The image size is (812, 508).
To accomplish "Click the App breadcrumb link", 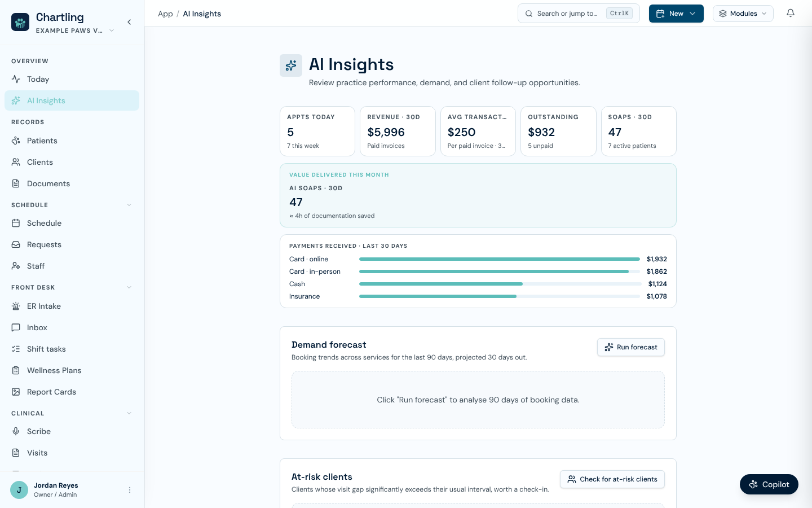I will [x=165, y=14].
